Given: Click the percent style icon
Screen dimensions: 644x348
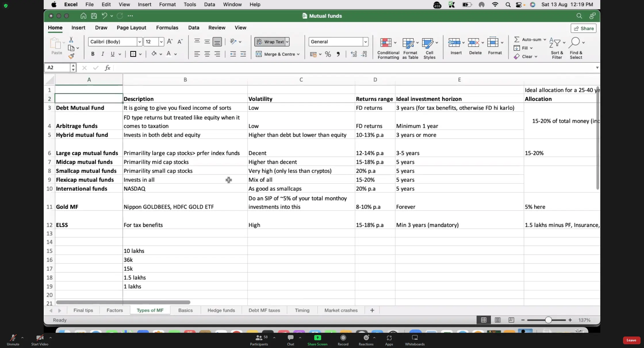Looking at the screenshot, I should point(328,54).
